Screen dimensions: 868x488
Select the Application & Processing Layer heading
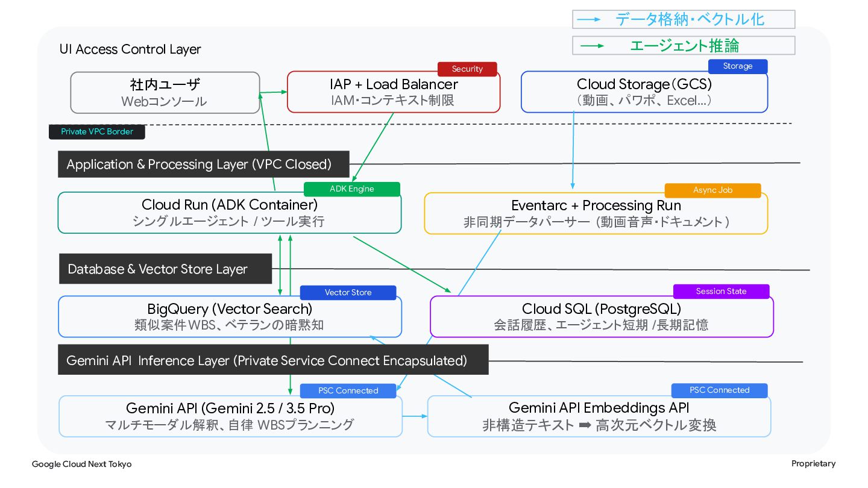[204, 164]
